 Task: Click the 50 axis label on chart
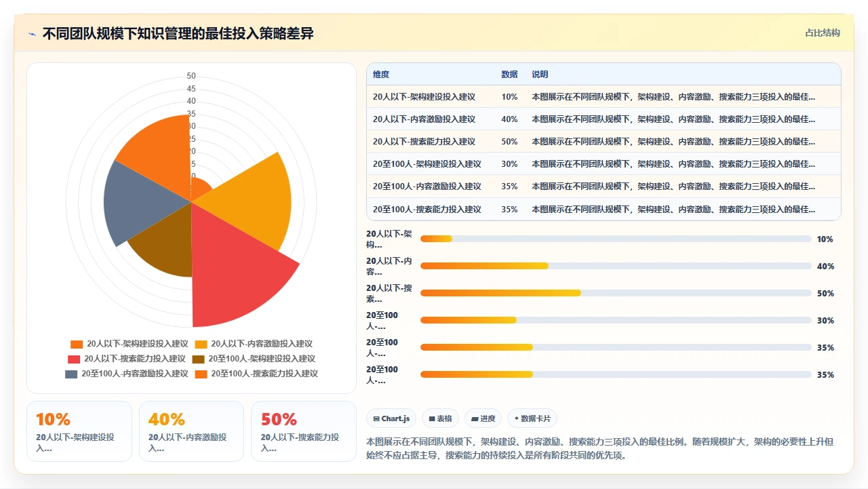click(191, 76)
